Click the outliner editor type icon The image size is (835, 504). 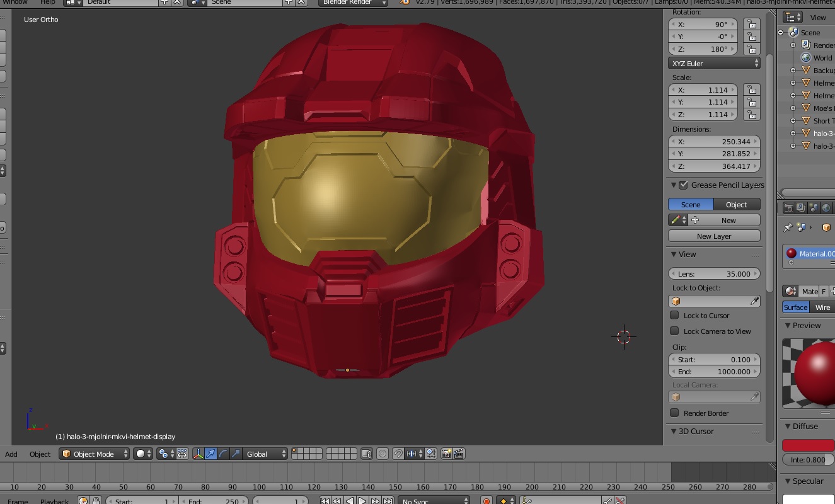pyautogui.click(x=792, y=18)
